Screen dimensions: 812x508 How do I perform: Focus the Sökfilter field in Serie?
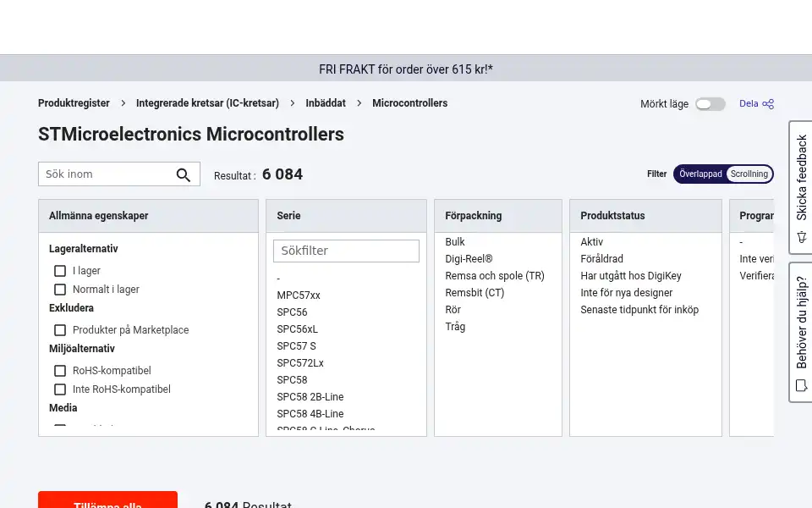346,251
